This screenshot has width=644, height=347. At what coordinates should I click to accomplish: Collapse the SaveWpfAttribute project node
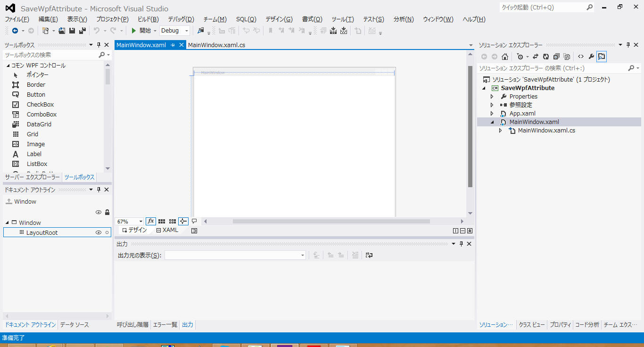(484, 88)
